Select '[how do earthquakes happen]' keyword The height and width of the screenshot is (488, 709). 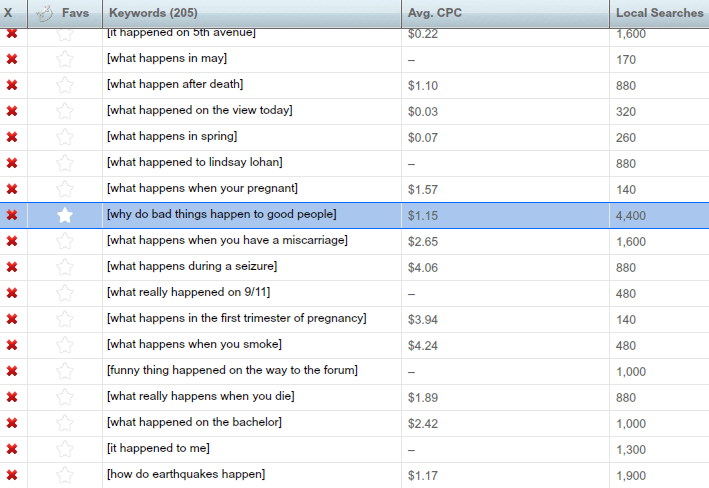coord(186,474)
